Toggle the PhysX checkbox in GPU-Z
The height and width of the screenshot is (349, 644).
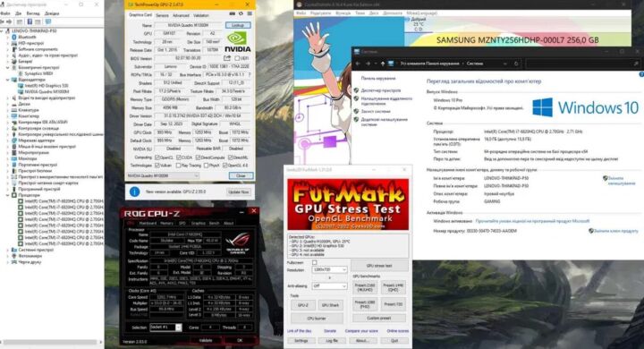[207, 166]
